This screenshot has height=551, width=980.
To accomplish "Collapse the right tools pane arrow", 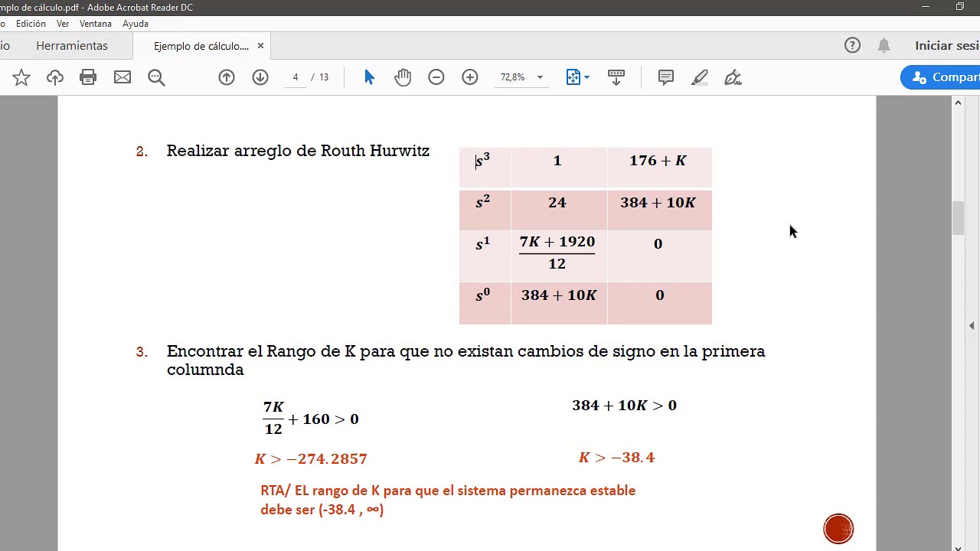I will (972, 325).
